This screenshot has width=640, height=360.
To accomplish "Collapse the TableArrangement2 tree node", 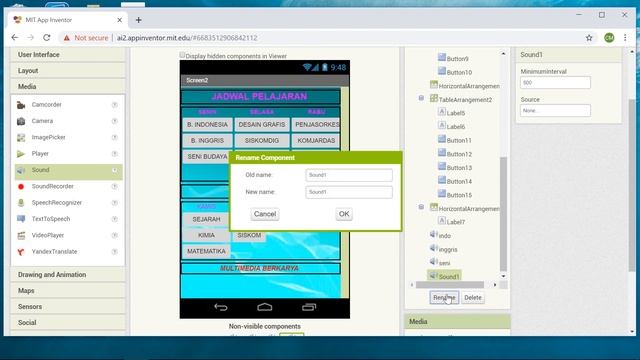I will (x=421, y=98).
